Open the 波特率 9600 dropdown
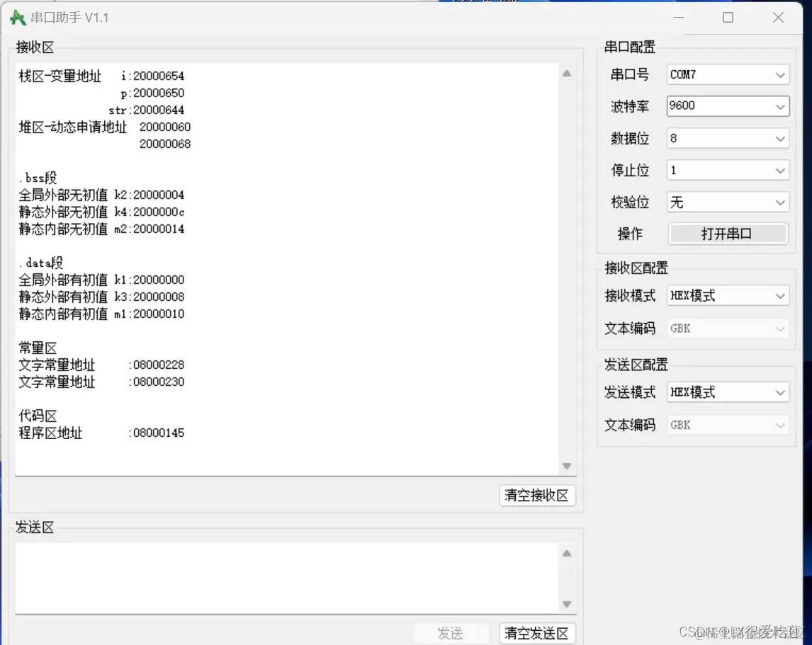The width and height of the screenshot is (812, 645). coord(728,106)
